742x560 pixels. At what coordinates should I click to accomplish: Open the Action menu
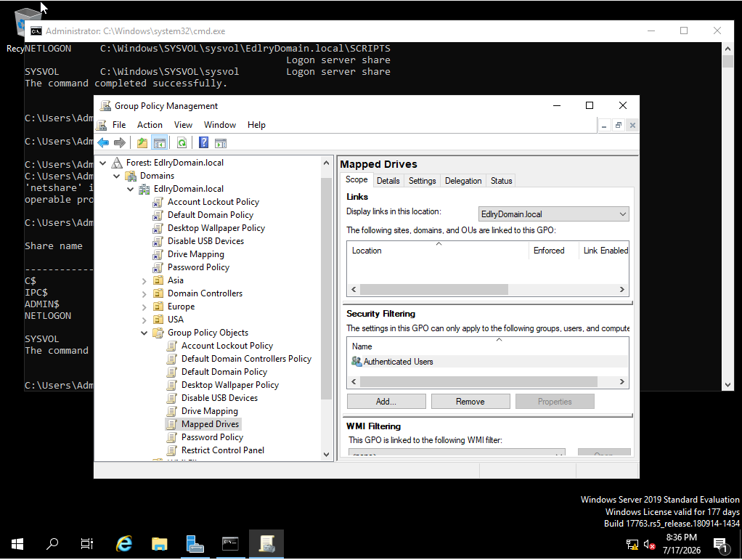pos(150,125)
